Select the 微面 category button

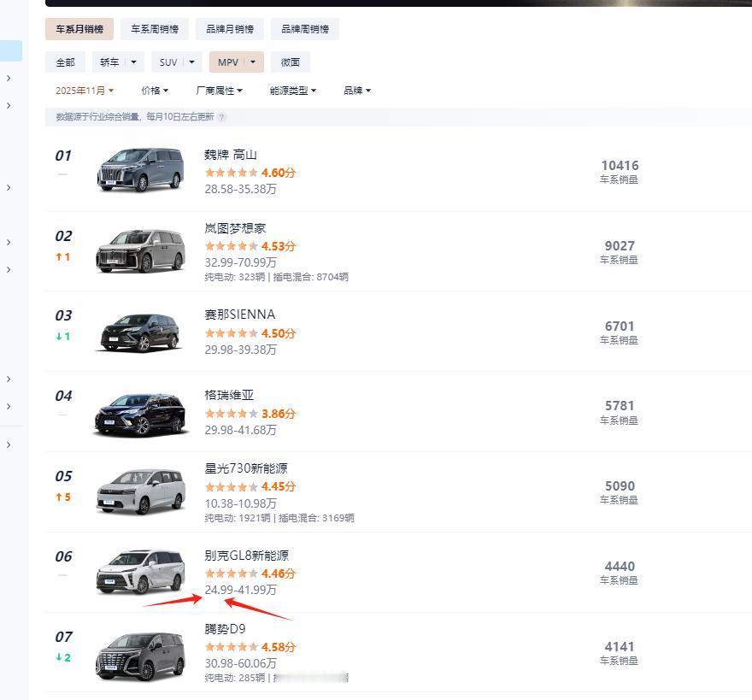(x=291, y=62)
